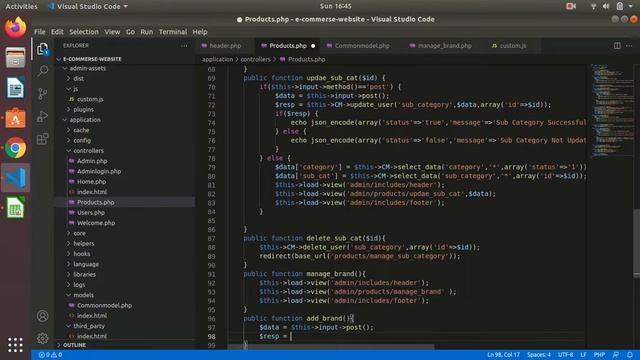Open LibreOffice Calc from the dock
Screen dimensions: 640x360
tap(16, 207)
